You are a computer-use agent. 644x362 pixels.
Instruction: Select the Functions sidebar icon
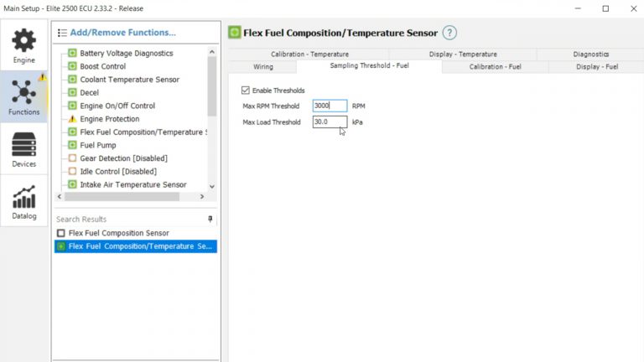tap(23, 95)
